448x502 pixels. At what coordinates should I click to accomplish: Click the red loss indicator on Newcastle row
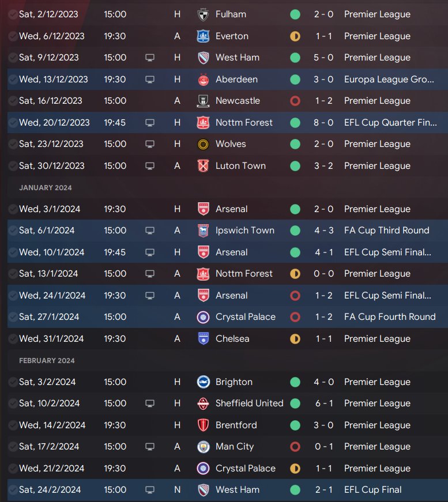[x=295, y=101]
